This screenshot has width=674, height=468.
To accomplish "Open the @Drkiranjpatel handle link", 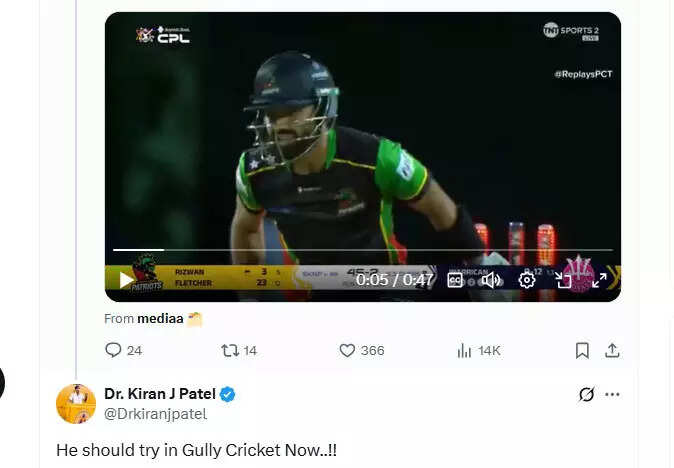I will (x=156, y=414).
